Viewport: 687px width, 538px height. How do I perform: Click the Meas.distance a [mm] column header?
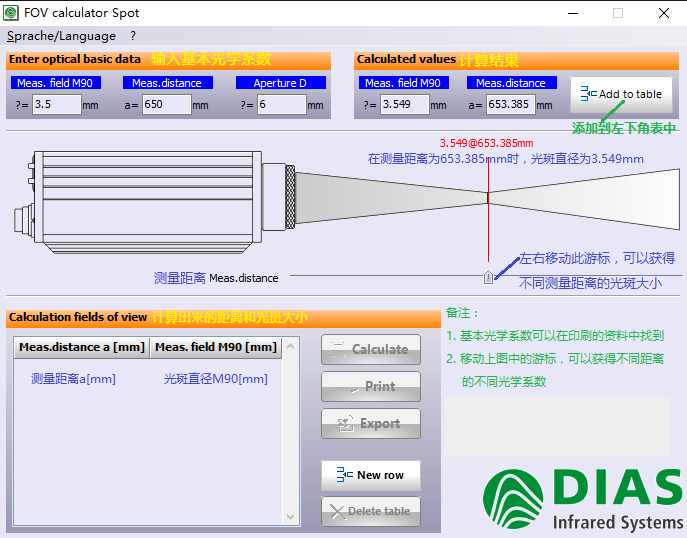pyautogui.click(x=82, y=347)
